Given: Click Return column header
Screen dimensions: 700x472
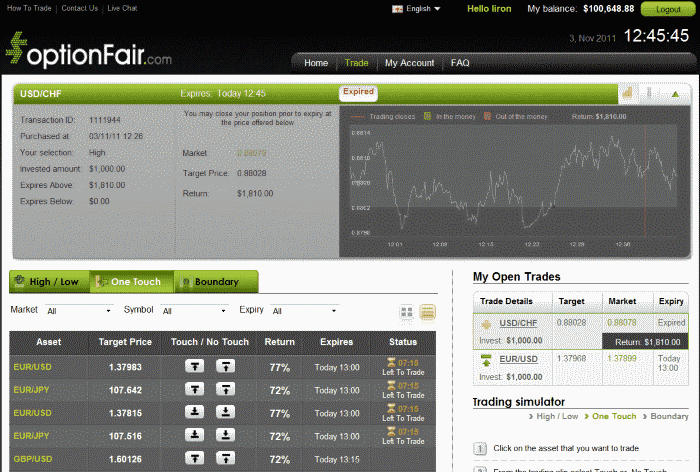Looking at the screenshot, I should coord(279,342).
